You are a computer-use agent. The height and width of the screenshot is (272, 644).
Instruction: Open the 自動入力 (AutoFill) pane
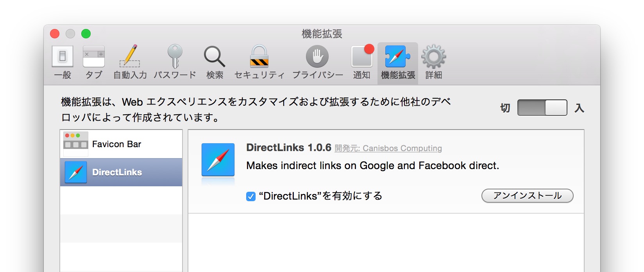(130, 62)
